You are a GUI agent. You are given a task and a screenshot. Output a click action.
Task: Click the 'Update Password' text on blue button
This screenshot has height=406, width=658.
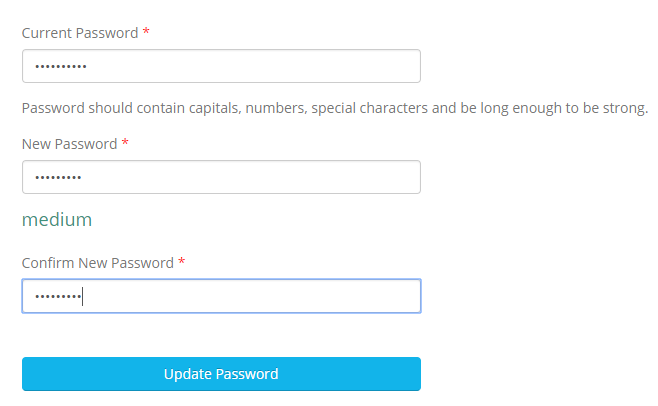click(x=221, y=374)
